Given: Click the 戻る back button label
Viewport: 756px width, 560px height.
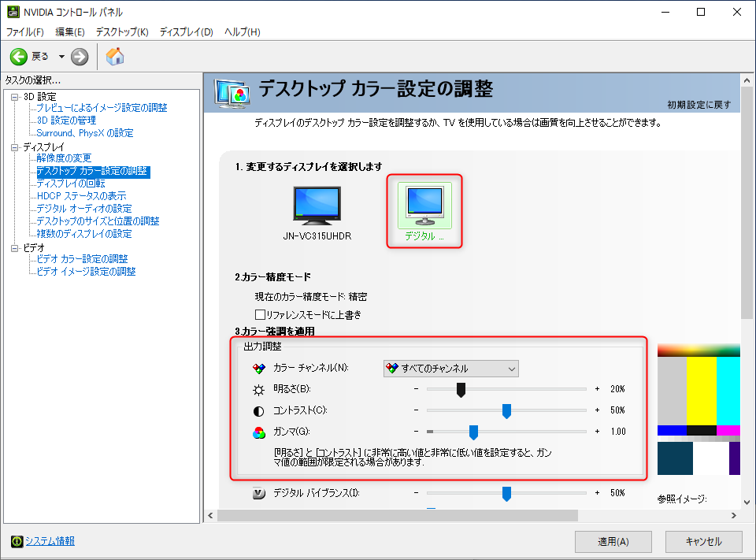Looking at the screenshot, I should (x=40, y=57).
